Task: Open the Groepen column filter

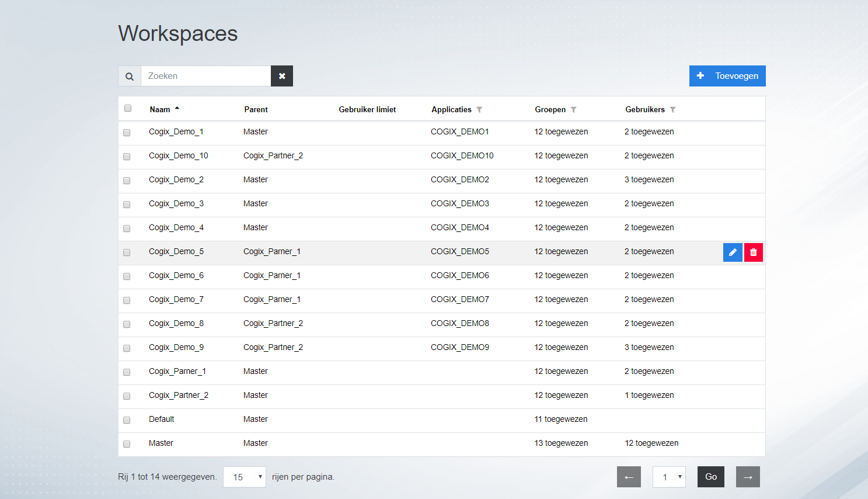Action: [573, 110]
